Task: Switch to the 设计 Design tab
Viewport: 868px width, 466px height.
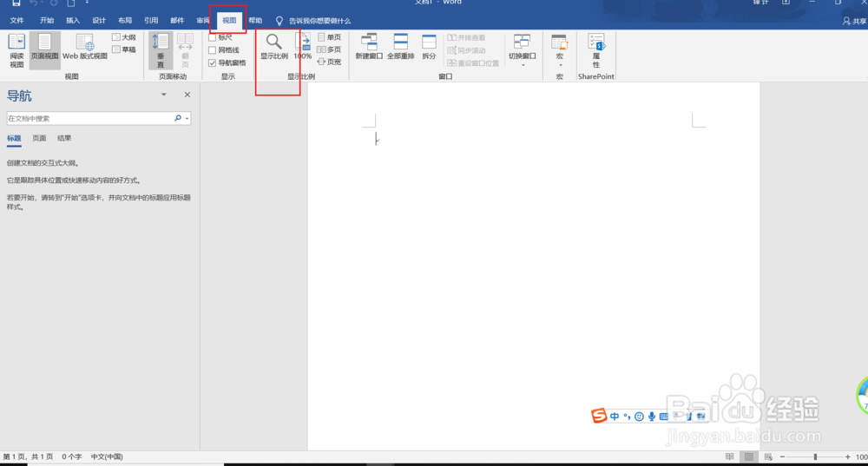Action: 99,21
